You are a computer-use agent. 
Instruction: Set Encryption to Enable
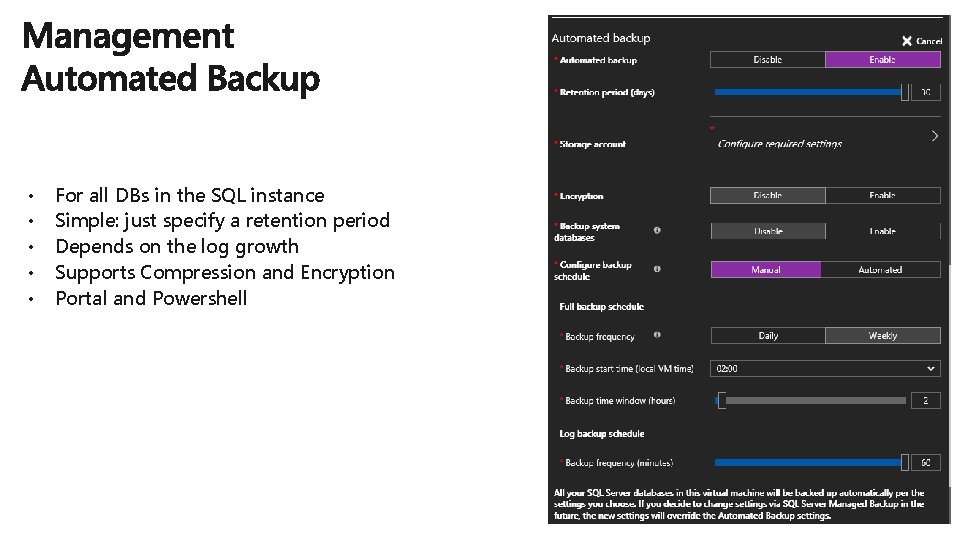click(x=882, y=196)
